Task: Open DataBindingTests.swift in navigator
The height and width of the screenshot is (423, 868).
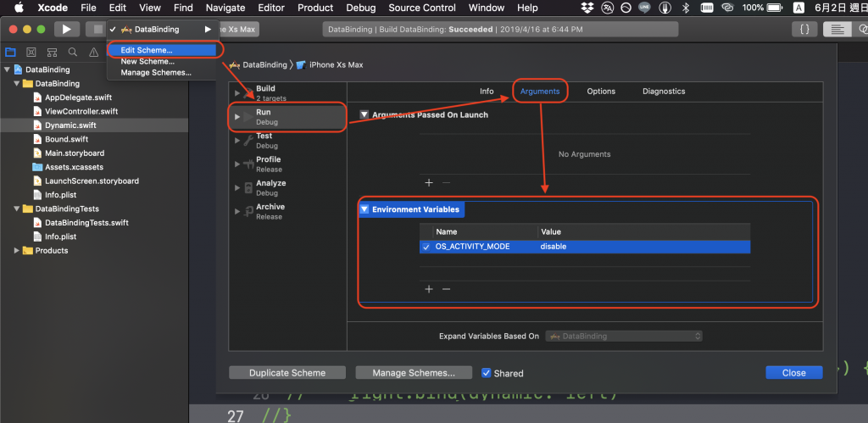Action: 86,223
